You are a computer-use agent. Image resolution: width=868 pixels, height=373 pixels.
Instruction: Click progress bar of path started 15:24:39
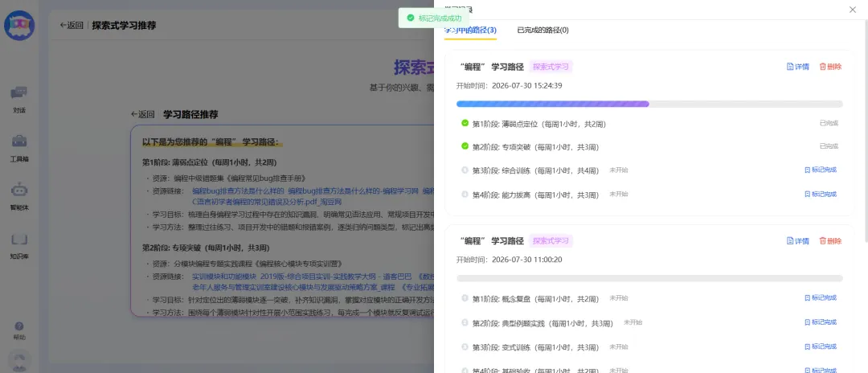tap(649, 104)
